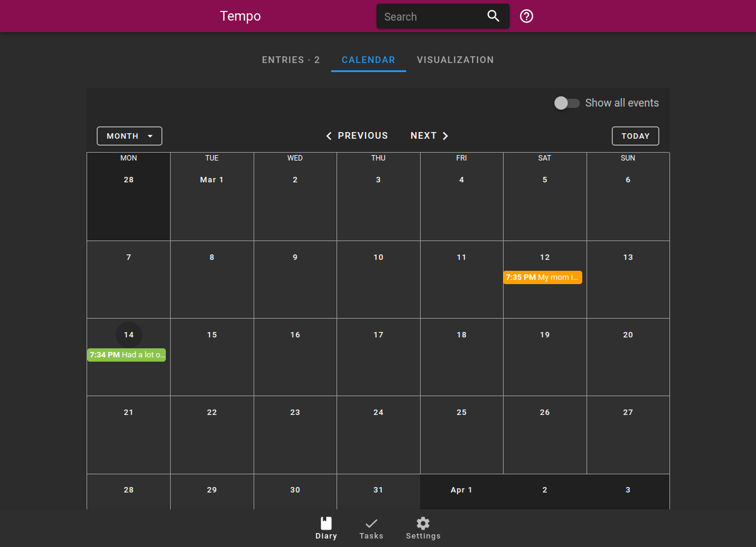The width and height of the screenshot is (756, 547).
Task: Open the green 7:34 PM entry on March 14
Action: pos(127,355)
